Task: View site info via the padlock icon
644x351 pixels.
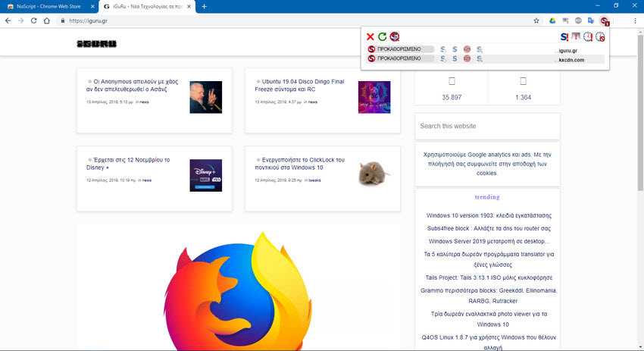Action: tap(62, 20)
